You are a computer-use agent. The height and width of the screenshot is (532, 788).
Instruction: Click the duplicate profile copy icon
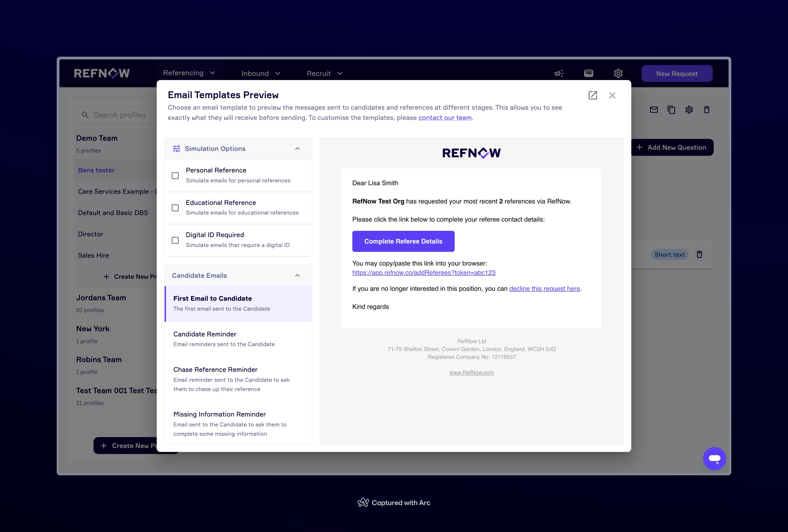[671, 109]
